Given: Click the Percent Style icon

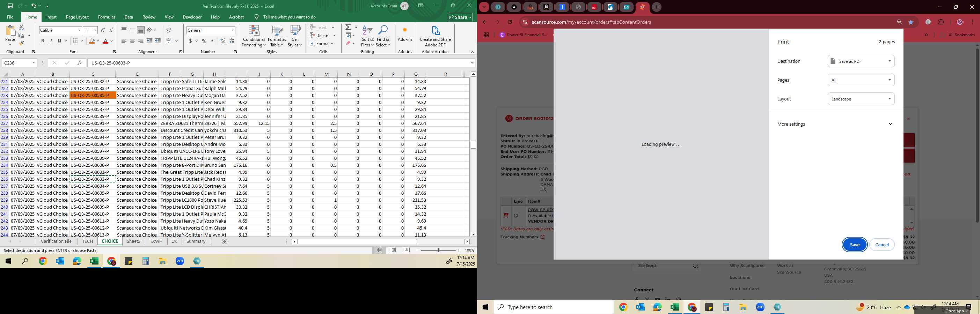Looking at the screenshot, I should [204, 41].
